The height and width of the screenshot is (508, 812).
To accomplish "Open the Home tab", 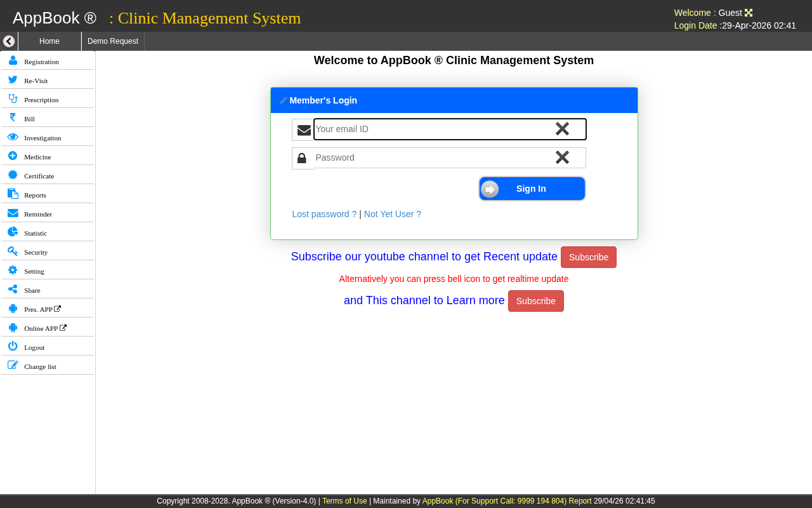I will tap(49, 41).
